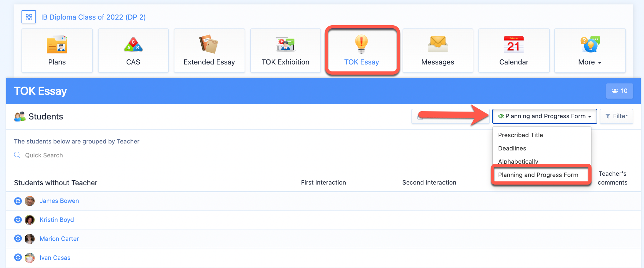The image size is (644, 268).
Task: Click the CAS tile label
Action: pyautogui.click(x=133, y=62)
